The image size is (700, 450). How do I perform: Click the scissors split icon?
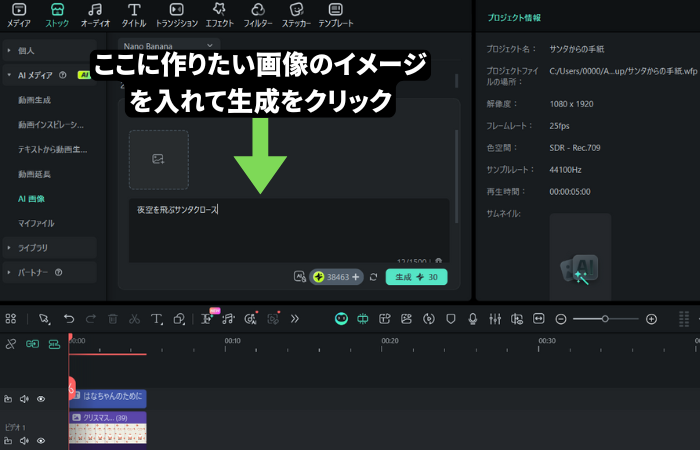tap(134, 319)
